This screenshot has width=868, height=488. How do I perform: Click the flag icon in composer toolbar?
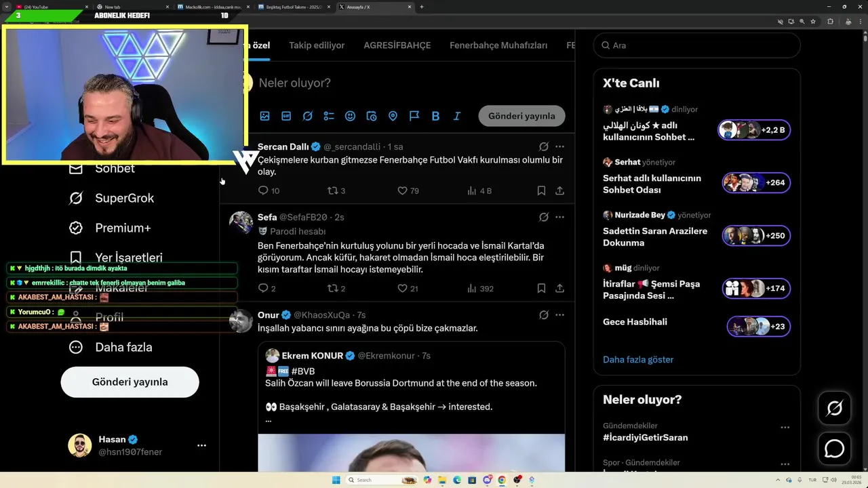tap(414, 116)
